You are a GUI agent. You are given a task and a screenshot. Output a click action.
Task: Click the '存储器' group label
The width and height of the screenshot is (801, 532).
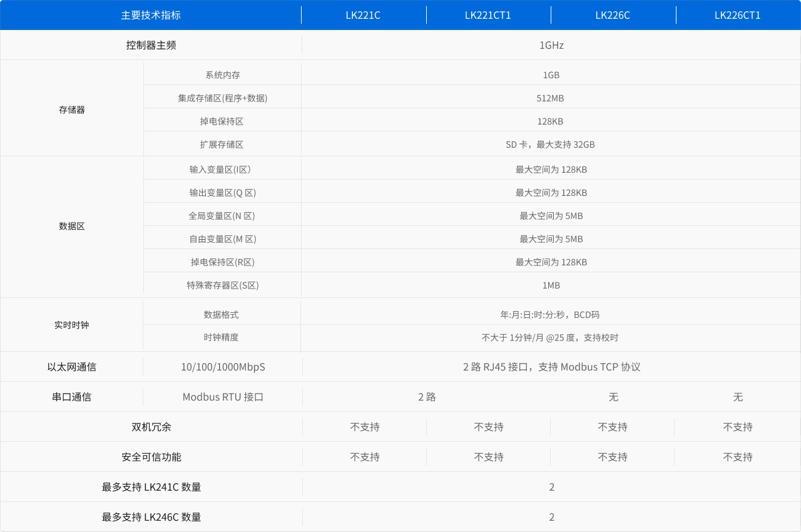pos(72,110)
